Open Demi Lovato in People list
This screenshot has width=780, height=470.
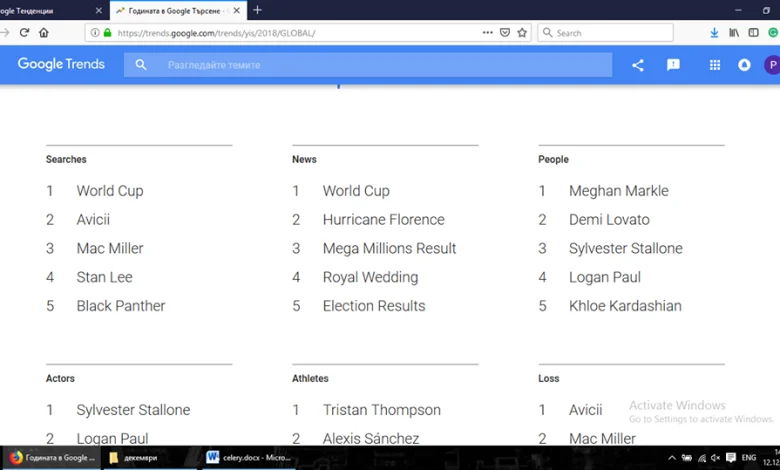pyautogui.click(x=609, y=219)
